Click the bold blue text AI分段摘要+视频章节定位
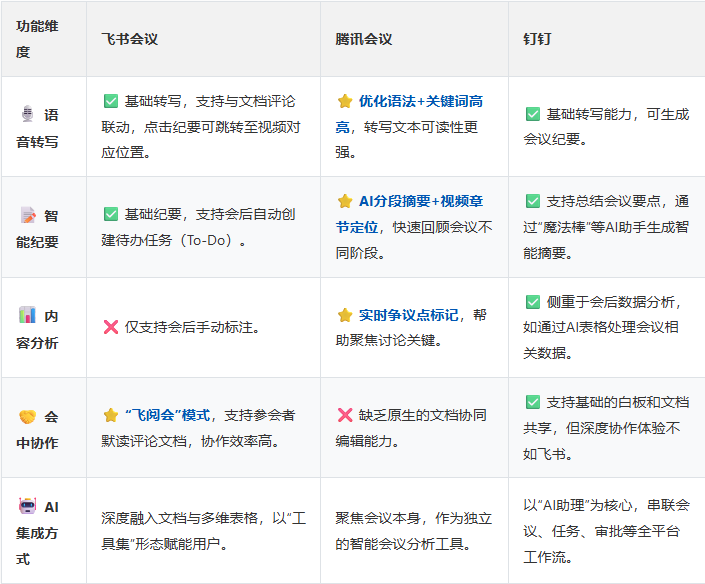This screenshot has width=705, height=584. (x=409, y=214)
